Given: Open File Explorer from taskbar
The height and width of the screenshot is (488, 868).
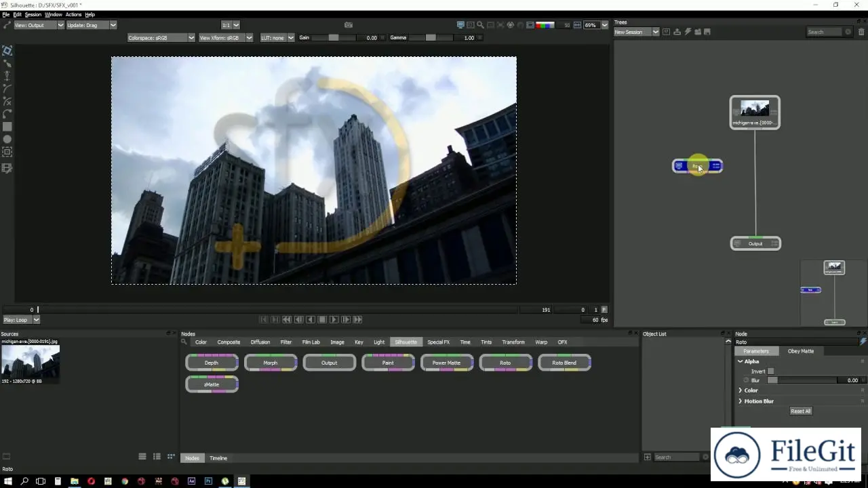Looking at the screenshot, I should (75, 481).
